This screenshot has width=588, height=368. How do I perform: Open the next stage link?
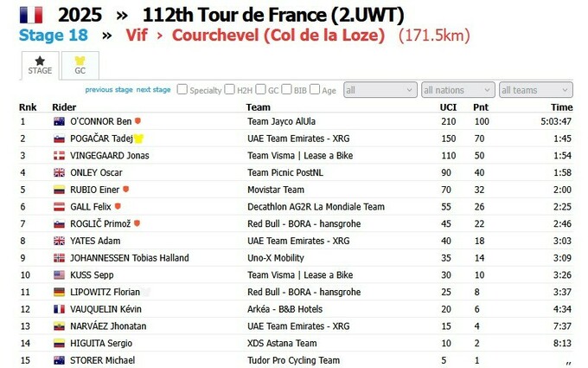(154, 90)
